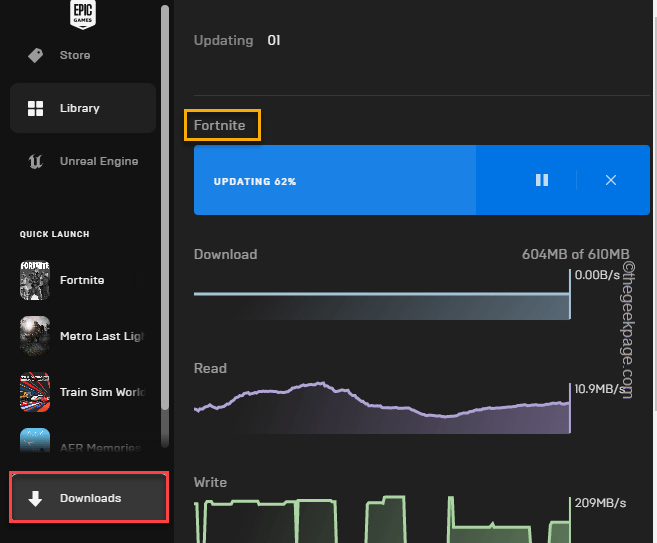Click the sidebar vertical scrollbar

[x=165, y=200]
